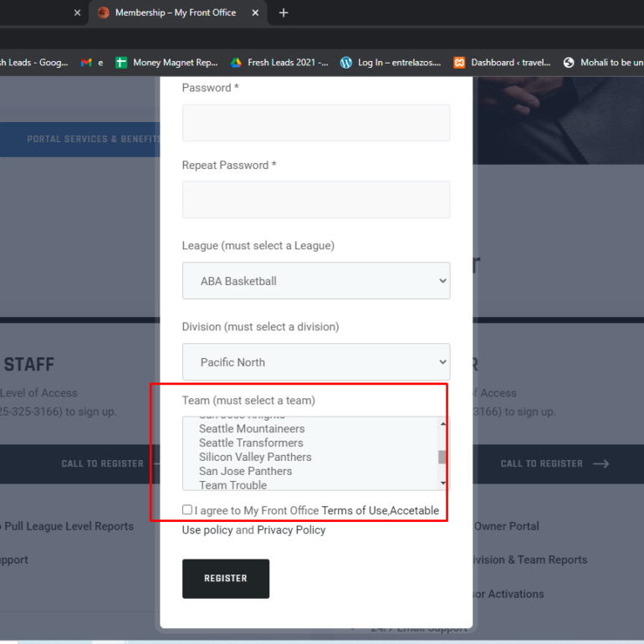
Task: Open the Terms of Use link
Action: 355,510
